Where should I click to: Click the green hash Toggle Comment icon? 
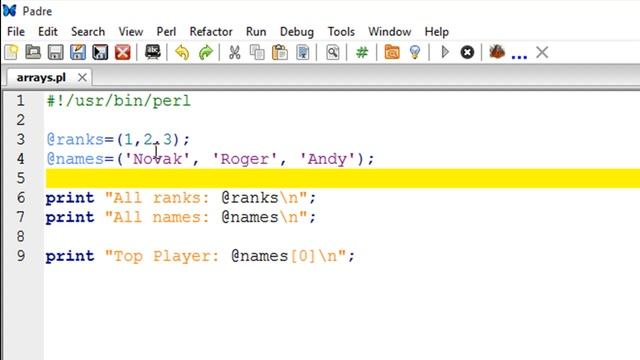tap(362, 53)
